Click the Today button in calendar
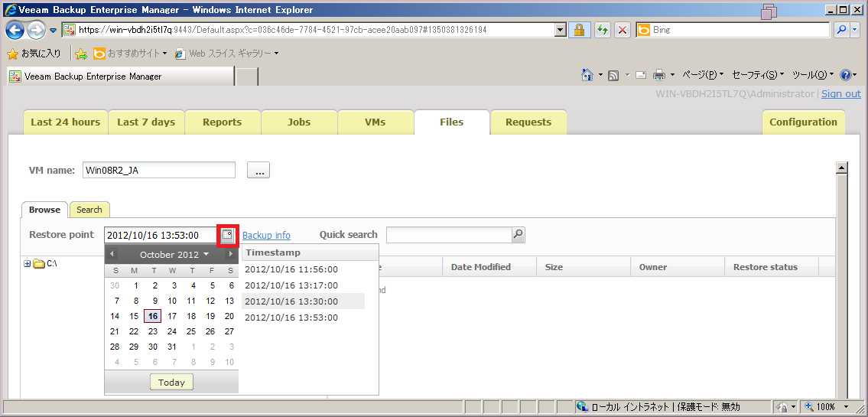This screenshot has height=417, width=868. click(171, 383)
